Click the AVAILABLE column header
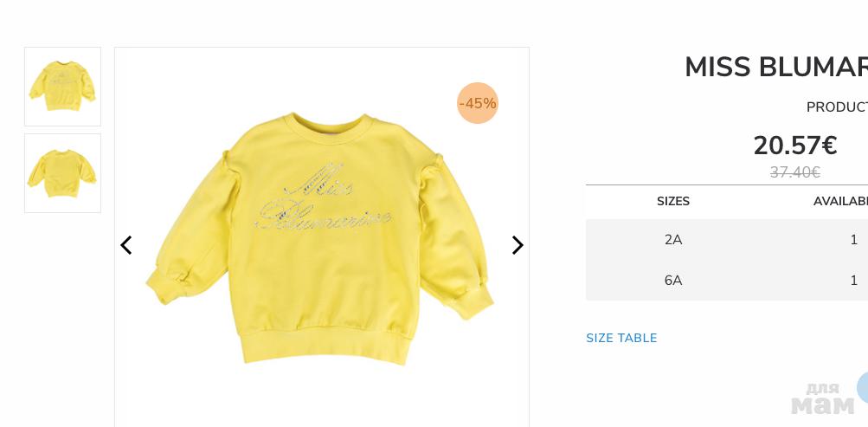This screenshot has height=427, width=868. [840, 202]
